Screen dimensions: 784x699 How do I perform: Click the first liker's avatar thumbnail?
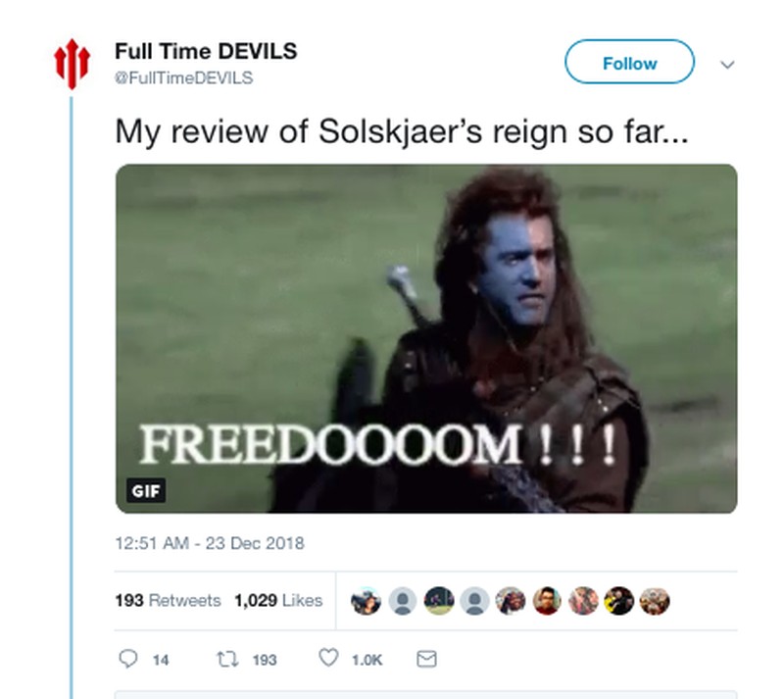click(x=366, y=600)
